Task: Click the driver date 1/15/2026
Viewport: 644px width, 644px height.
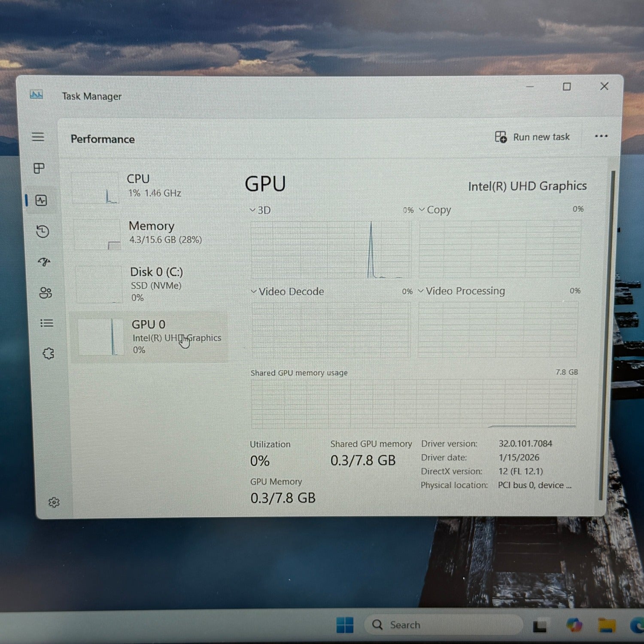Action: (519, 457)
